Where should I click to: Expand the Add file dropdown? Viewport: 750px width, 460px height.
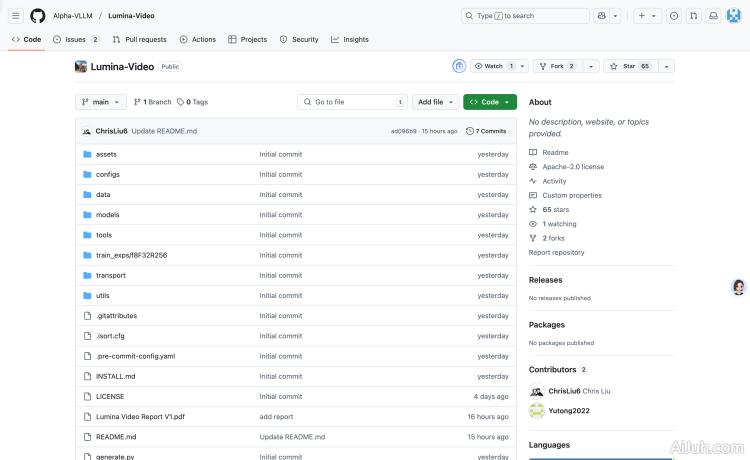436,102
